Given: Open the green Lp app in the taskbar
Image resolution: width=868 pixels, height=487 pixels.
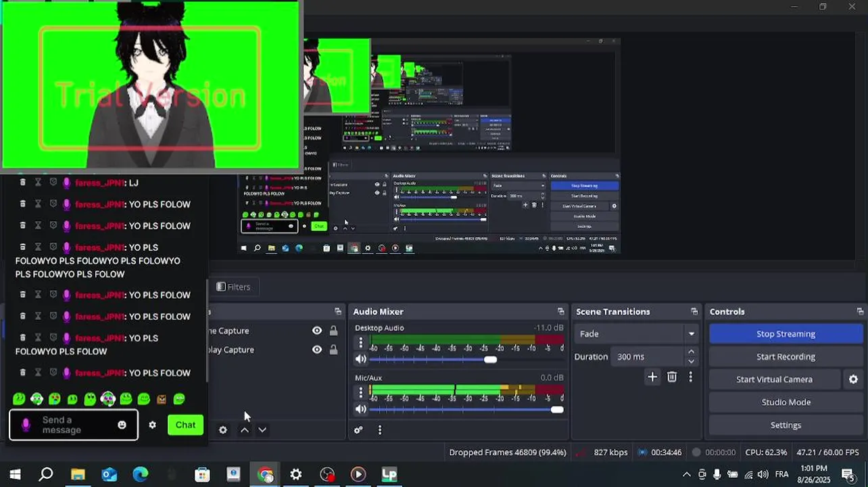Looking at the screenshot, I should click(x=389, y=474).
